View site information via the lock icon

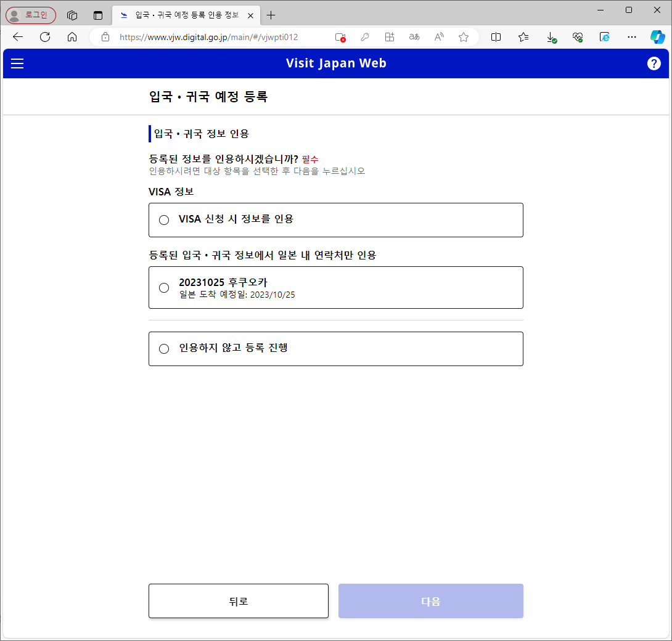tap(105, 37)
